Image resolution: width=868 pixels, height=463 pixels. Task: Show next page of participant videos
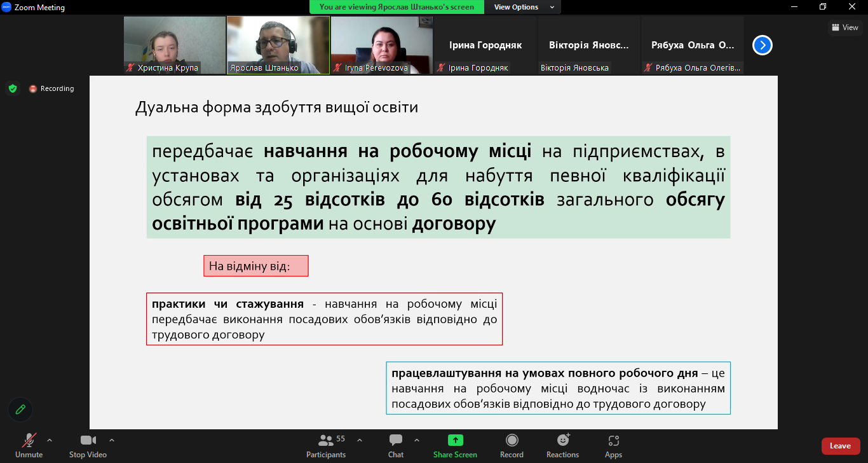763,45
